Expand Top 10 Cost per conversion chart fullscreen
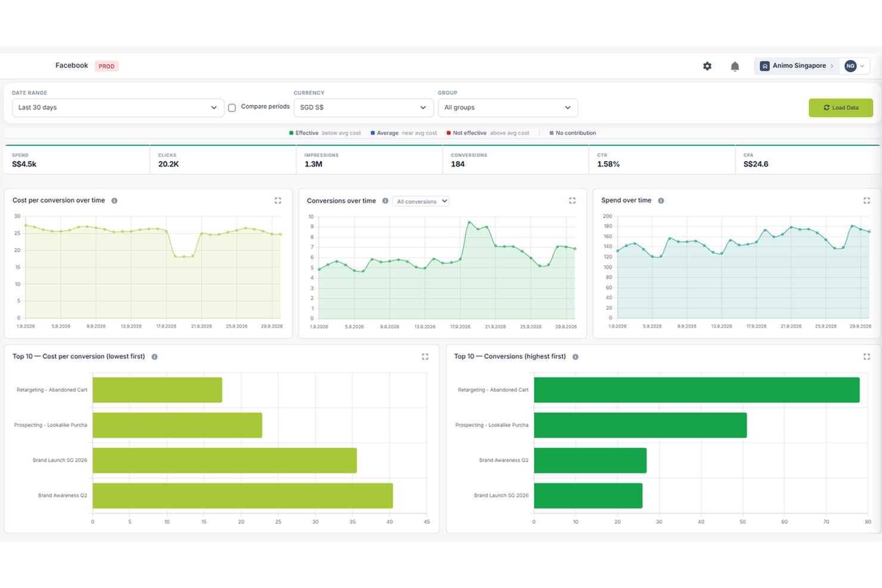 point(425,357)
